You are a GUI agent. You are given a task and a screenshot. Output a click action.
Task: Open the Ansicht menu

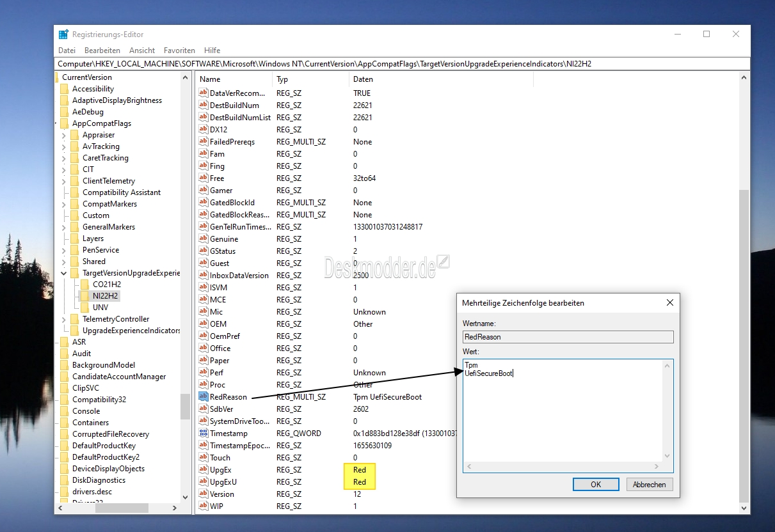point(142,50)
